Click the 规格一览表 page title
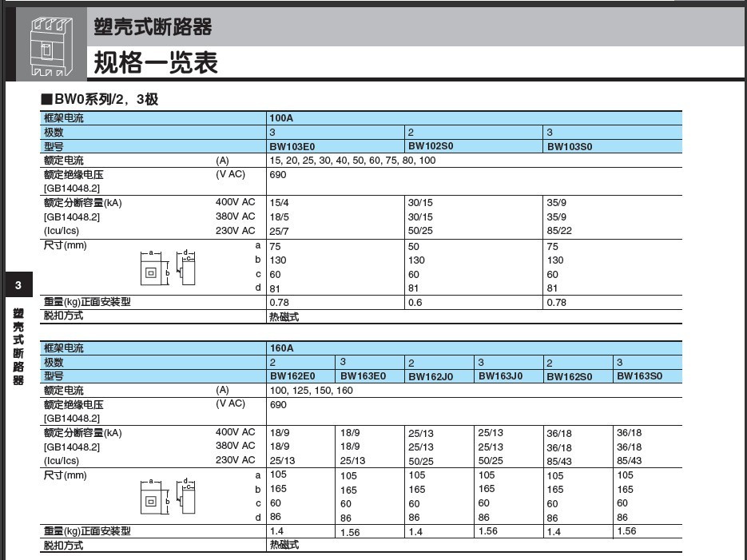Viewport: 747px width, 560px height. pyautogui.click(x=156, y=62)
